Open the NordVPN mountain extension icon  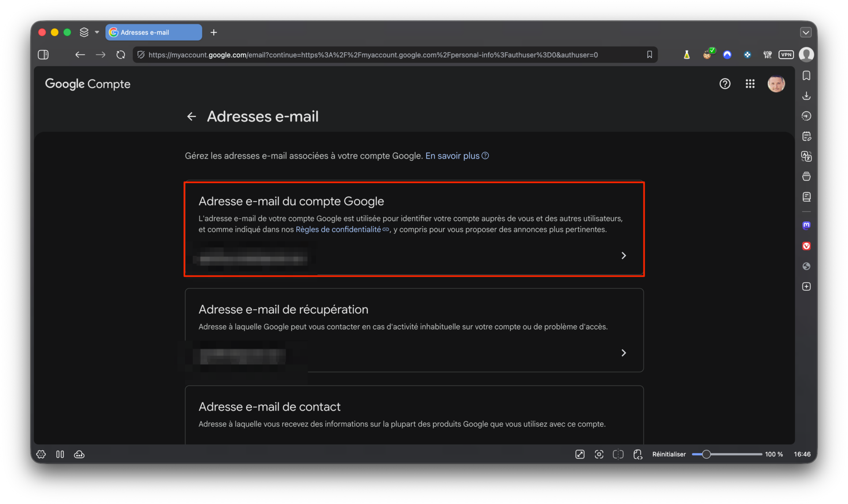tap(727, 55)
